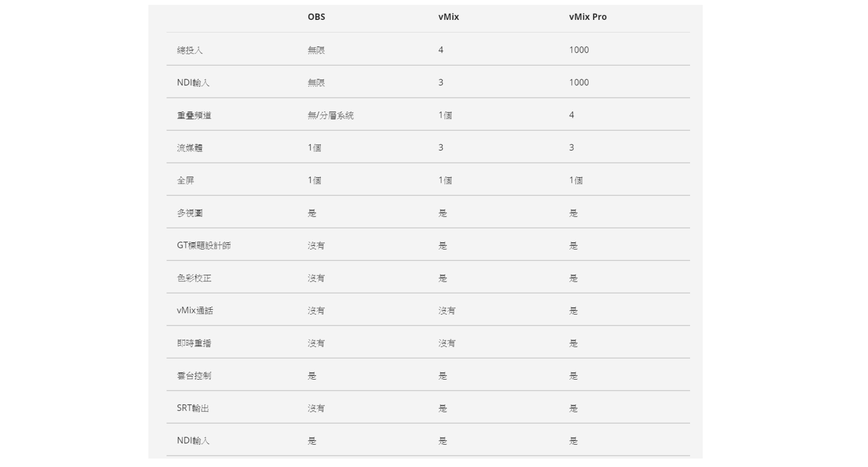Image resolution: width=868 pixels, height=467 pixels.
Task: Click the 無/分層系統 cell under OBS
Action: point(331,115)
